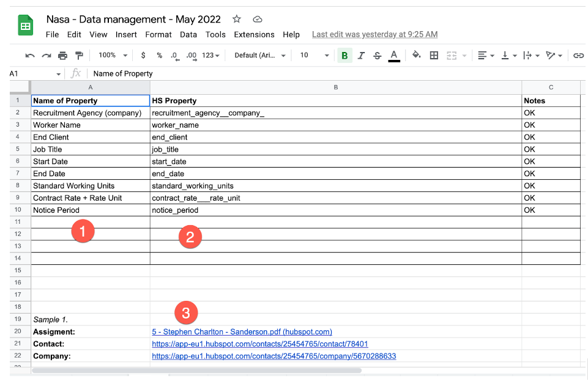Format cell as currency
Screen dimensions: 588x381
[143, 56]
